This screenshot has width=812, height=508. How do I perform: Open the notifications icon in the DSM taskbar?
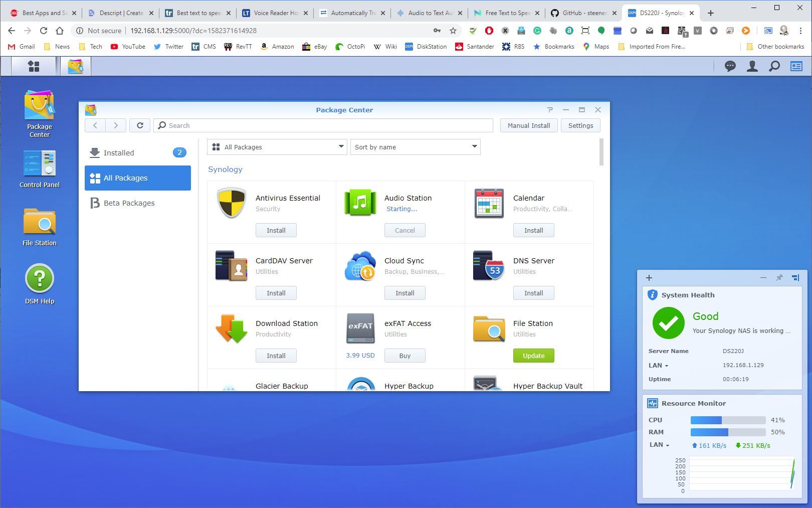(x=730, y=66)
